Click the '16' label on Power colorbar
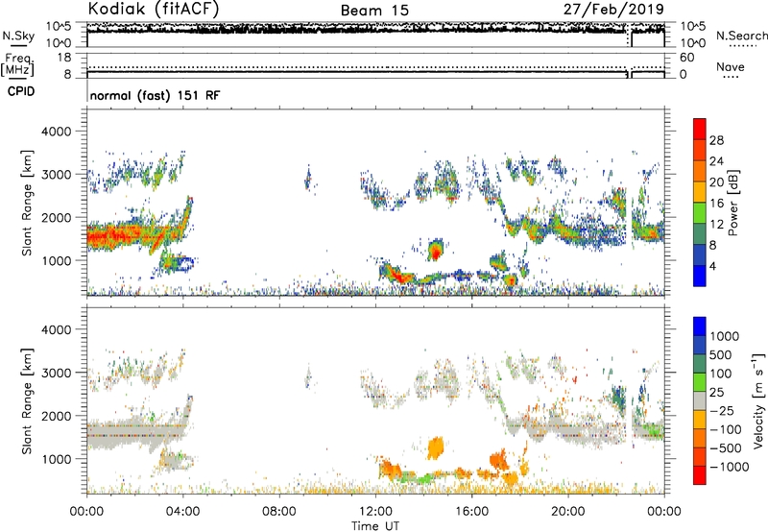Image resolution: width=768 pixels, height=532 pixels. point(716,204)
